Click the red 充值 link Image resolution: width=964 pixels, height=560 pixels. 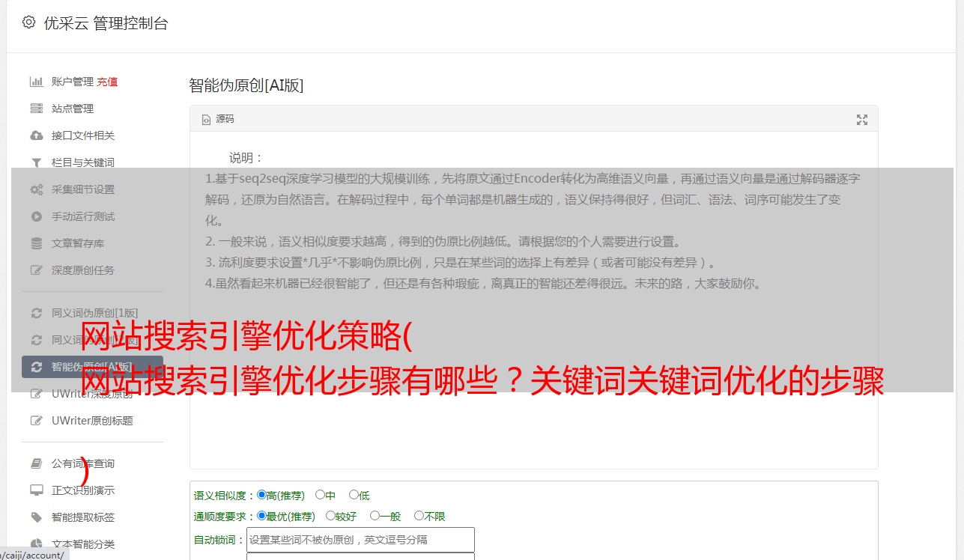[x=107, y=82]
